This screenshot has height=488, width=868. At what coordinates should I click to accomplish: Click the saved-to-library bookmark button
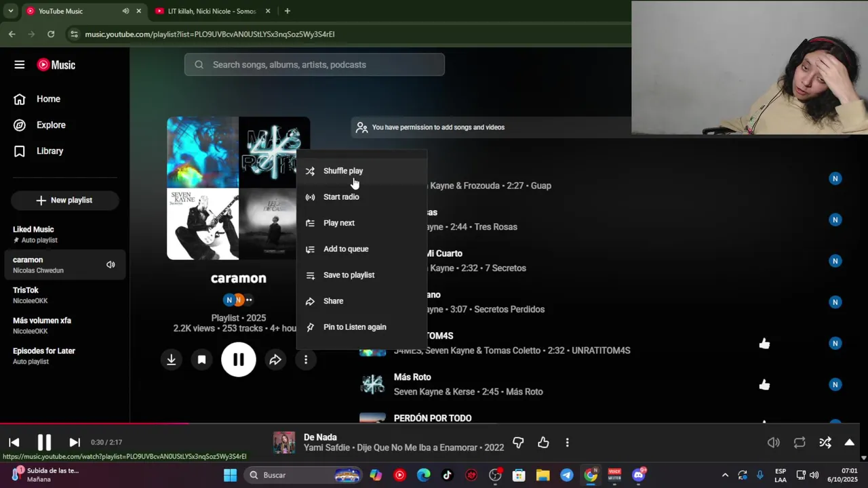pos(201,360)
